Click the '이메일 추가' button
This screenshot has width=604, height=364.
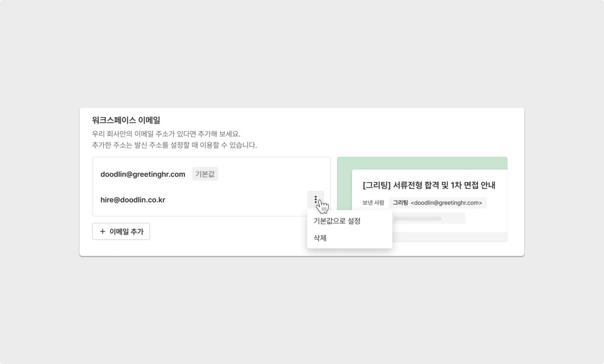click(121, 231)
